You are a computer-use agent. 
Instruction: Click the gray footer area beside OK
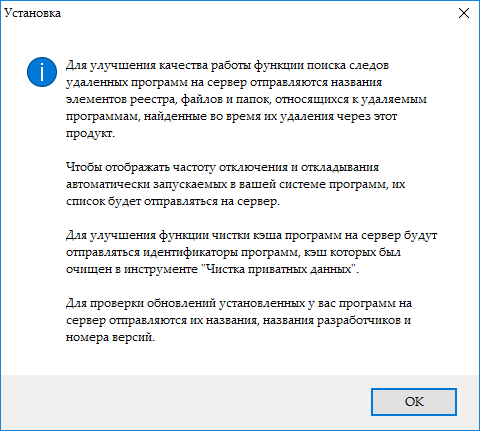tap(185, 402)
